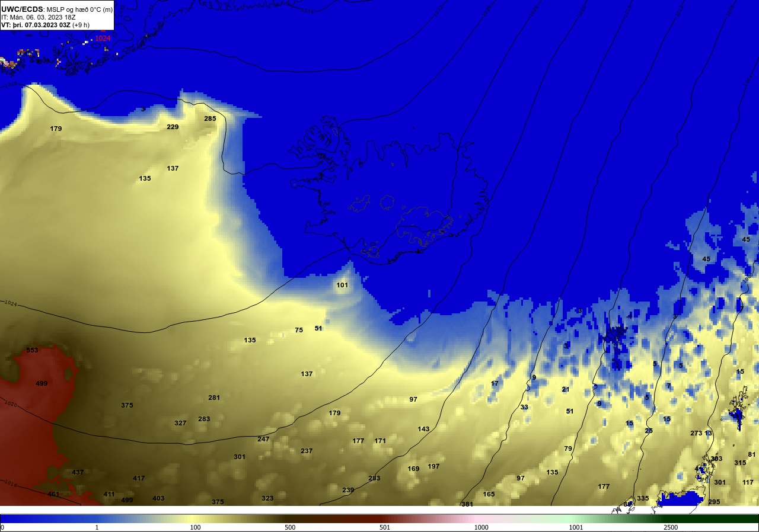Image resolution: width=759 pixels, height=532 pixels.
Task: Click the 229 height value
Action: [x=173, y=127]
